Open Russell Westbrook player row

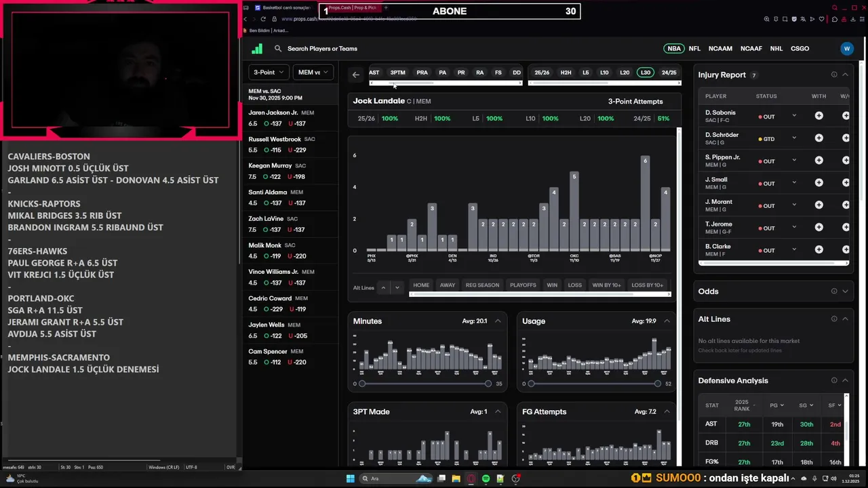click(x=290, y=144)
